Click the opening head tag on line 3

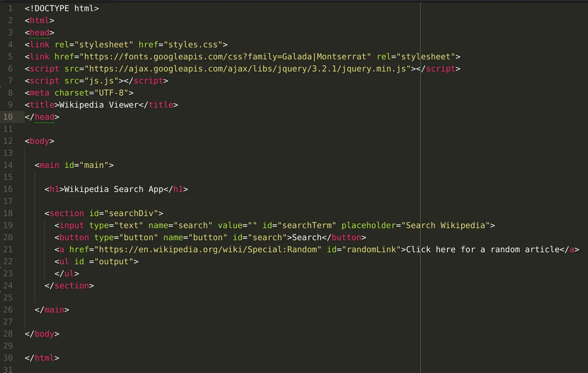pos(40,33)
